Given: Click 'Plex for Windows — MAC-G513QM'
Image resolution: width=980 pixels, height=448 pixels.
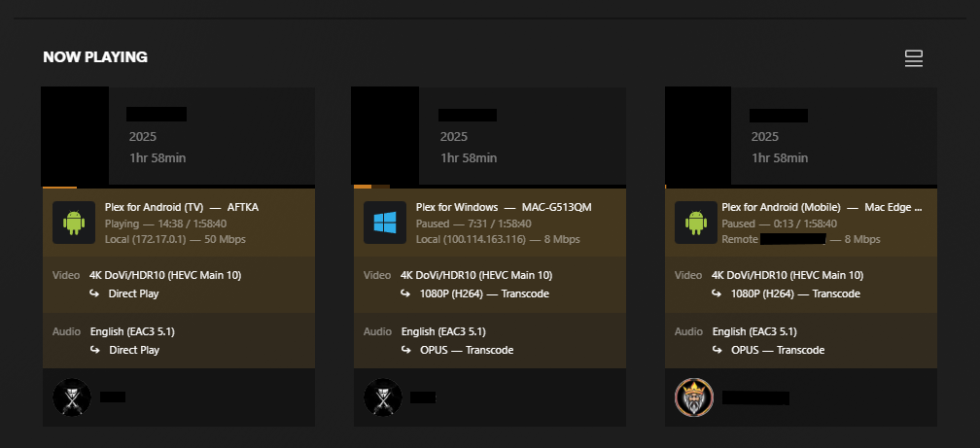Looking at the screenshot, I should (504, 207).
